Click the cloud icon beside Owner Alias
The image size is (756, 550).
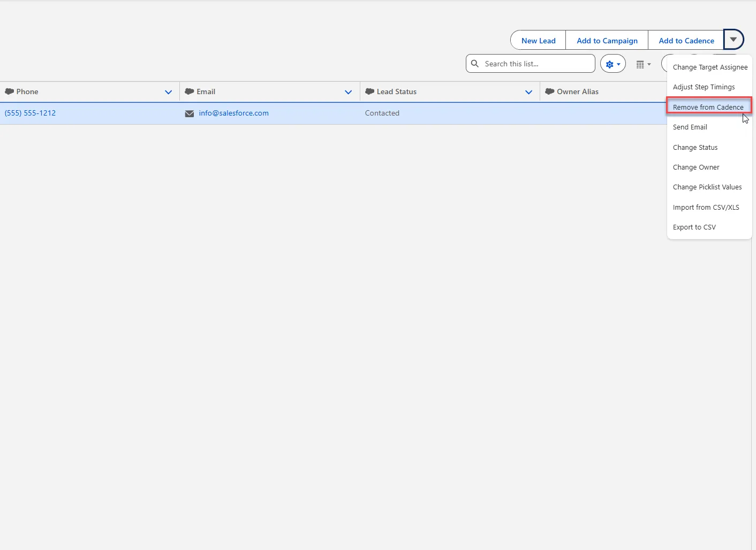point(549,91)
